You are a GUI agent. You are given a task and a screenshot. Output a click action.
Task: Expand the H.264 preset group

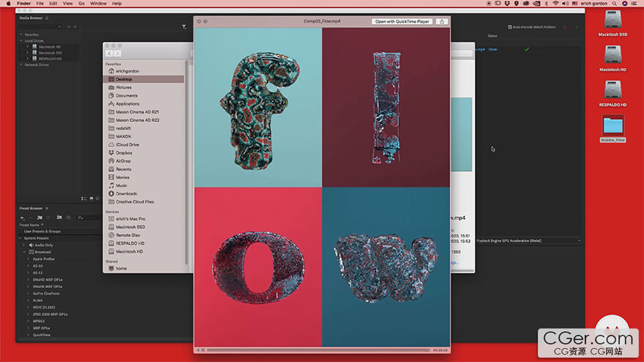click(x=29, y=300)
